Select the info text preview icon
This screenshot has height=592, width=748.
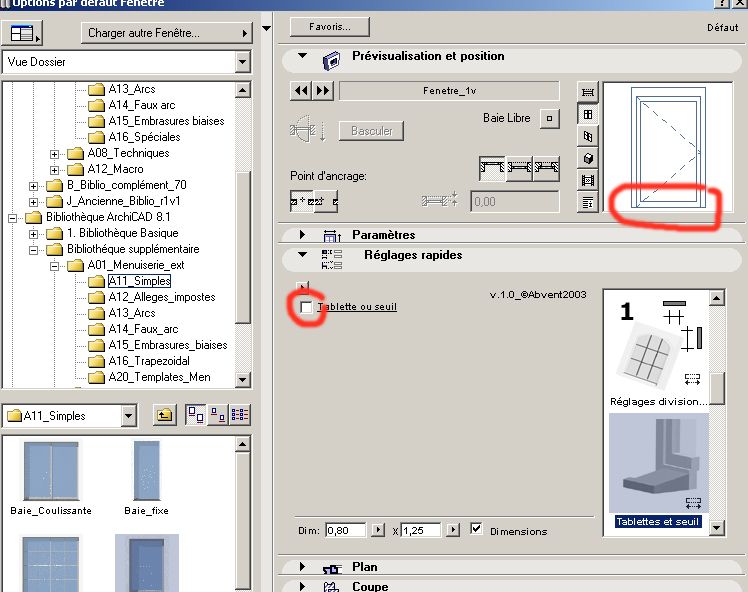pos(588,203)
